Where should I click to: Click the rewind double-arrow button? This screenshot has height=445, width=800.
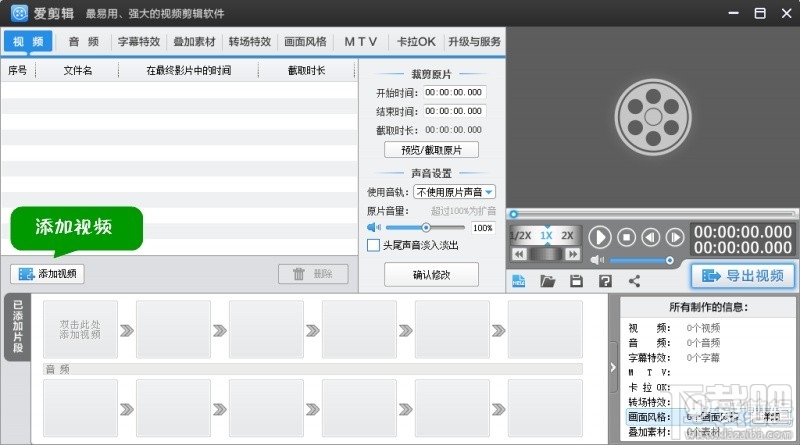pyautogui.click(x=519, y=254)
